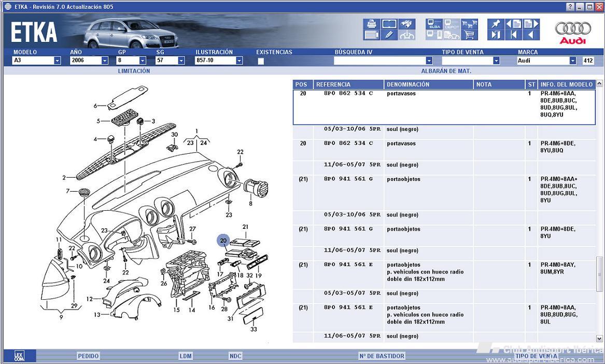Jump to first with bar-arrow icon
Screen dimensions: 605x364
[514, 35]
